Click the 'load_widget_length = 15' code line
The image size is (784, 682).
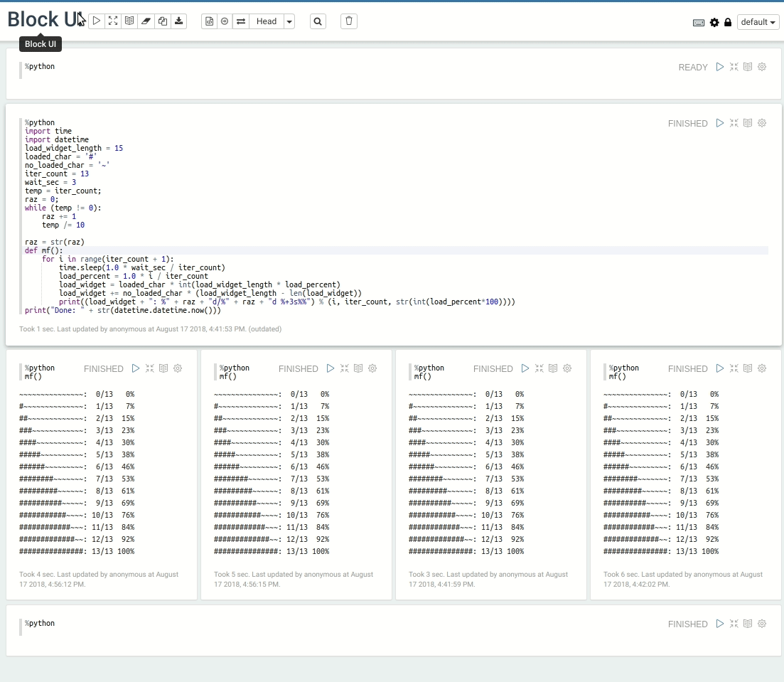coord(73,148)
